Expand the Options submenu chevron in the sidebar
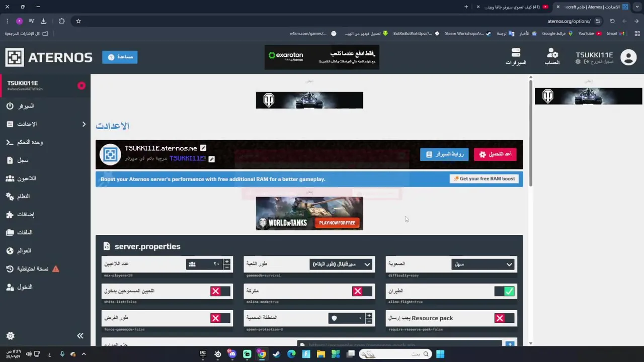This screenshot has width=644, height=362. click(84, 124)
